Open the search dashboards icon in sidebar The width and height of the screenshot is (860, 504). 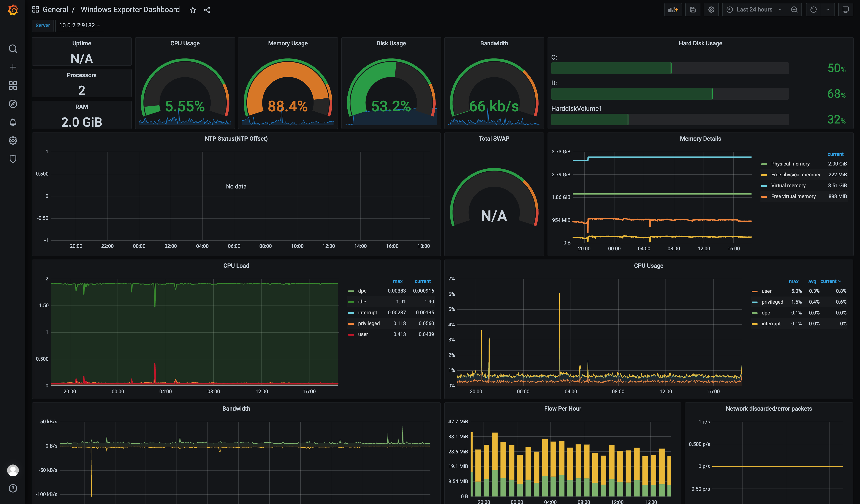(x=13, y=49)
